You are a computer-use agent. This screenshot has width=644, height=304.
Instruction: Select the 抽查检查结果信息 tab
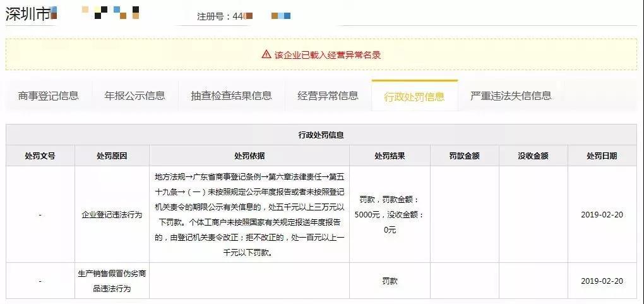[232, 96]
